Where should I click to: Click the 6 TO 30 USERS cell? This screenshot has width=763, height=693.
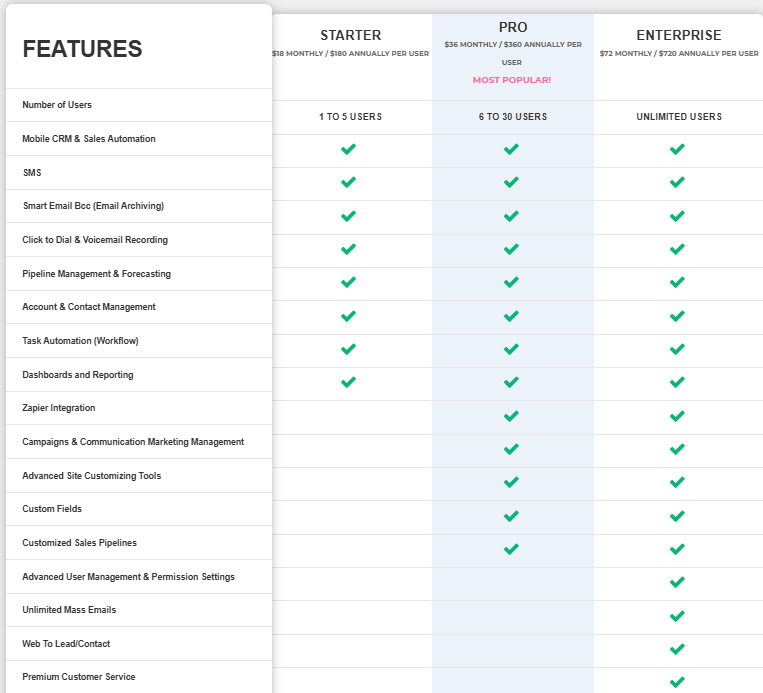512,117
